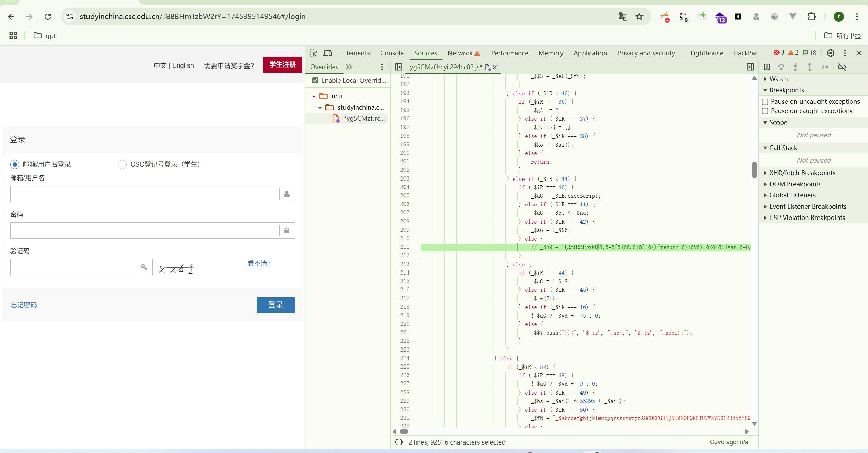Open the browser profile avatar
This screenshot has height=453, width=868.
pyautogui.click(x=839, y=16)
